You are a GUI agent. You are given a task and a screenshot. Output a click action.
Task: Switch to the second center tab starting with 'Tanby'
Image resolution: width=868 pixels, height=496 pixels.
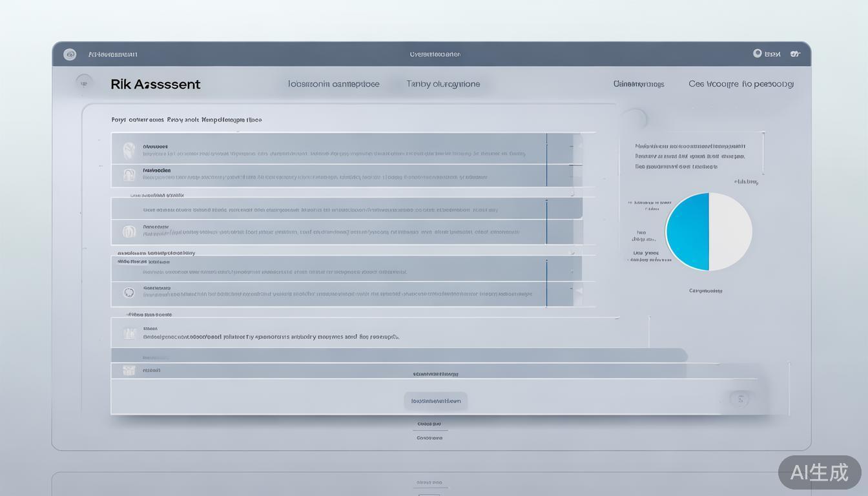443,84
